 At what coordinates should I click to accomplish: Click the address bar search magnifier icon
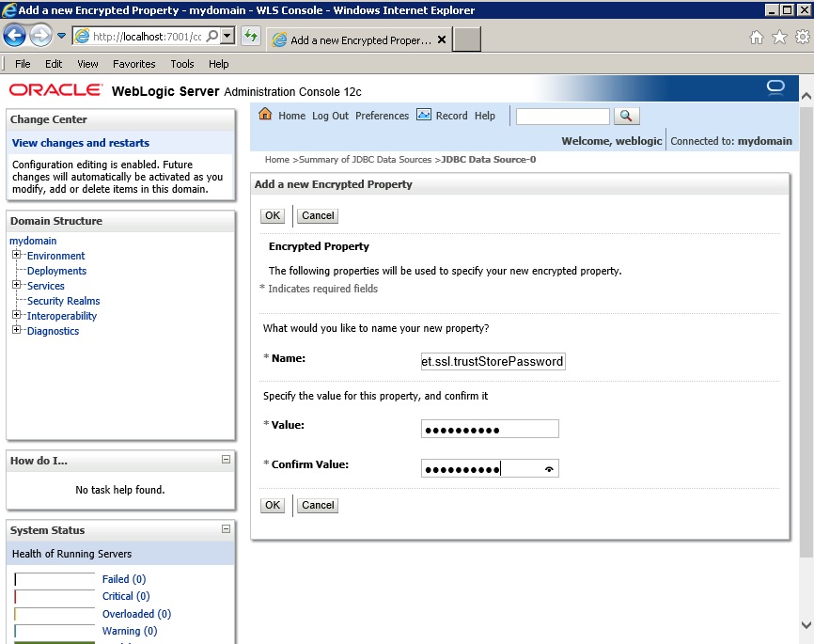[x=212, y=36]
